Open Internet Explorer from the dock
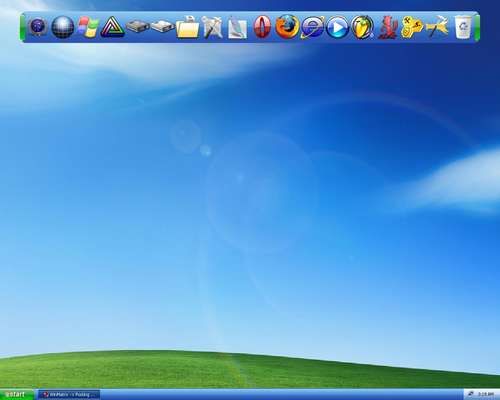The height and width of the screenshot is (400, 500). click(312, 27)
